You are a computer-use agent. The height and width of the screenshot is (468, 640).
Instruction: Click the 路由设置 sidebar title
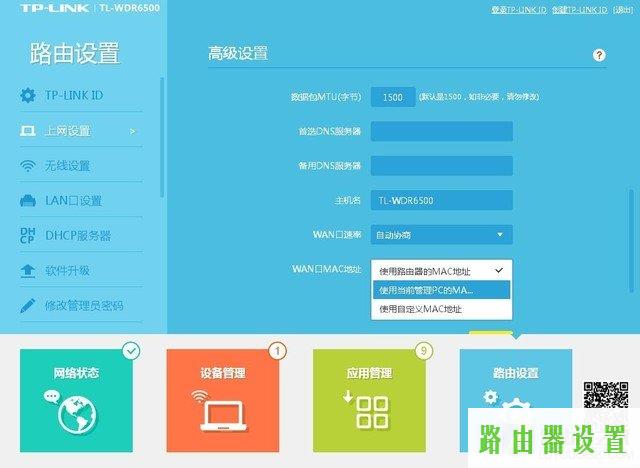[x=75, y=53]
